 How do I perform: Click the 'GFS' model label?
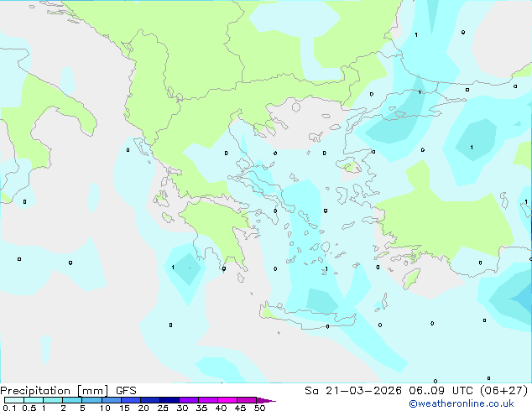(x=126, y=391)
